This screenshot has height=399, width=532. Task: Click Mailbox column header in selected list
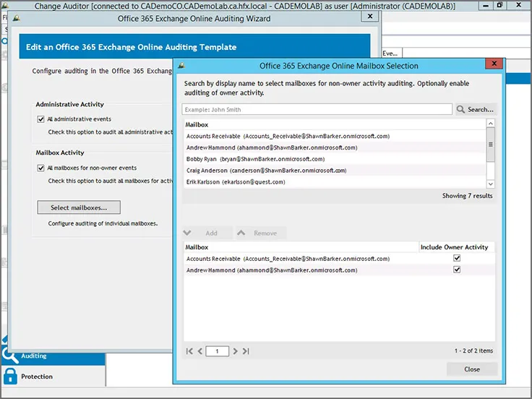[x=301, y=247]
